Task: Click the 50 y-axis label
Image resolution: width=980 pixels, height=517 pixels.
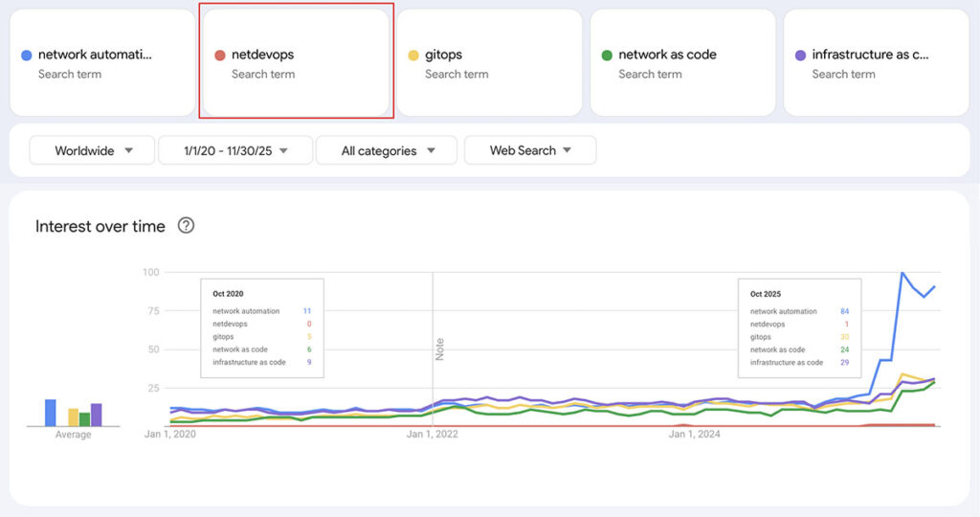Action: [154, 349]
